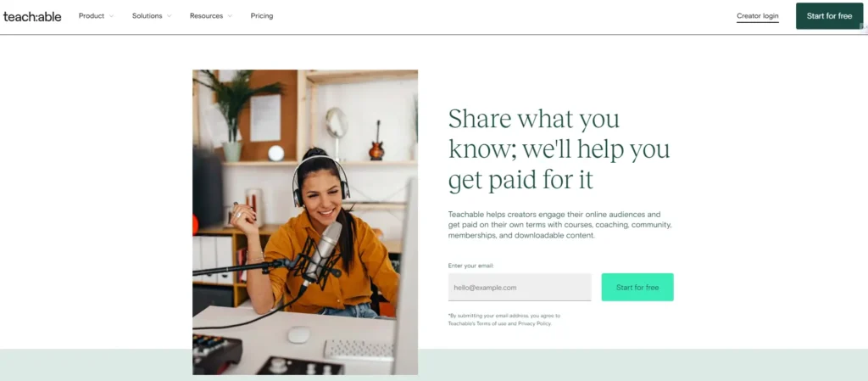
Task: Click the podcaster hero photo
Action: pos(305,222)
